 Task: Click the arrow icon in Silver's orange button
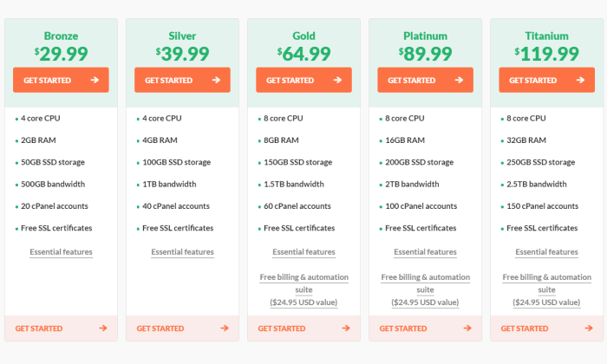(217, 80)
